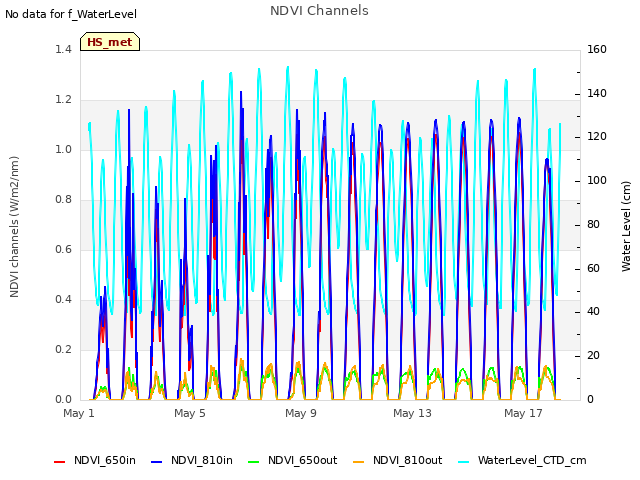Click the HS_met station label

pyautogui.click(x=110, y=42)
